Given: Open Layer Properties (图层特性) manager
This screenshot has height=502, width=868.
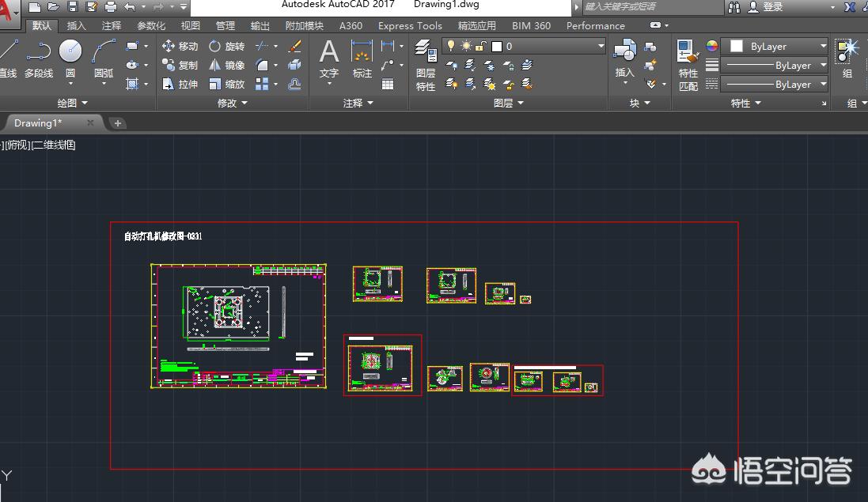Looking at the screenshot, I should [426, 66].
